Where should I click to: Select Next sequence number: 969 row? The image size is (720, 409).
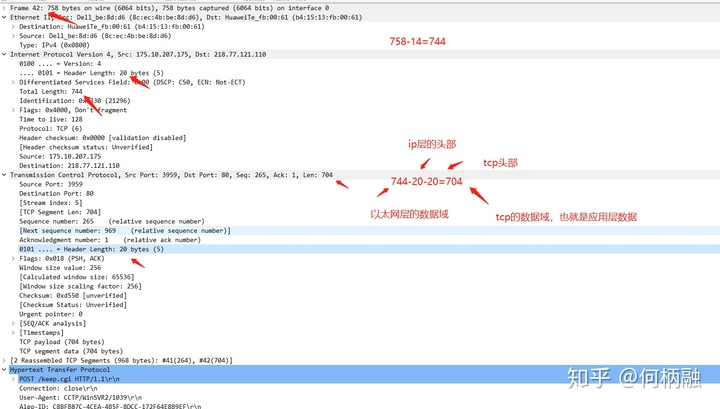point(124,230)
